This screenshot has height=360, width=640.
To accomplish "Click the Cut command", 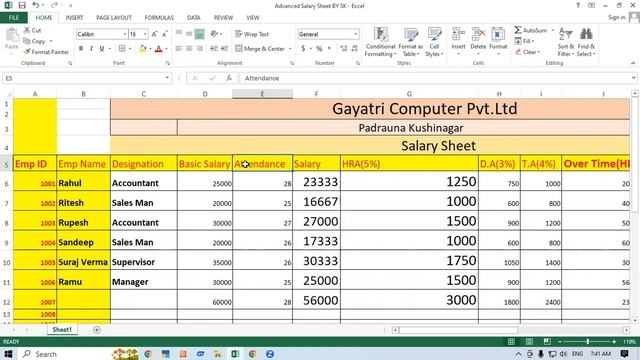I will point(32,30).
